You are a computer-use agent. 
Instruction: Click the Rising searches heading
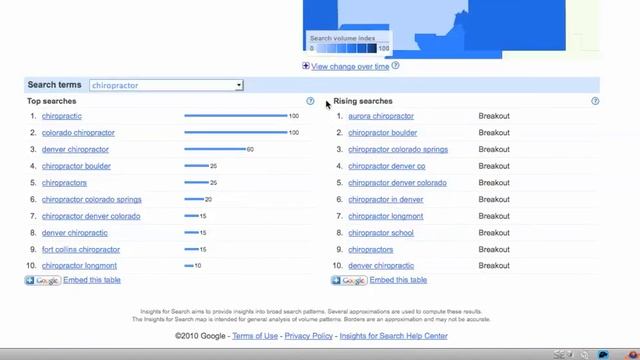pos(363,101)
